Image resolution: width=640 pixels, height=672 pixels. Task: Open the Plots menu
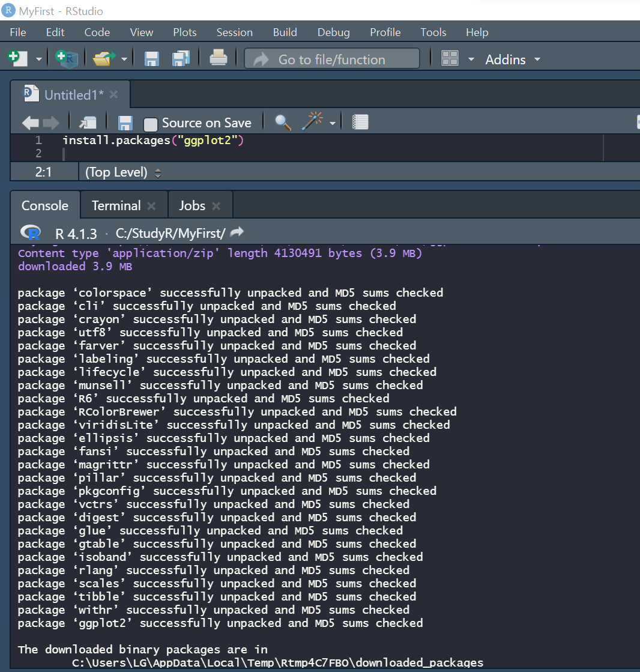pos(185,32)
